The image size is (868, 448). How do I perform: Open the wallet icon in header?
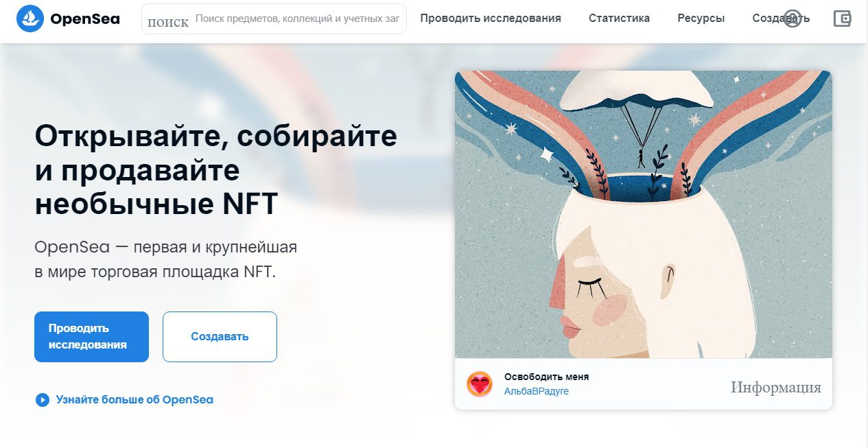[842, 19]
